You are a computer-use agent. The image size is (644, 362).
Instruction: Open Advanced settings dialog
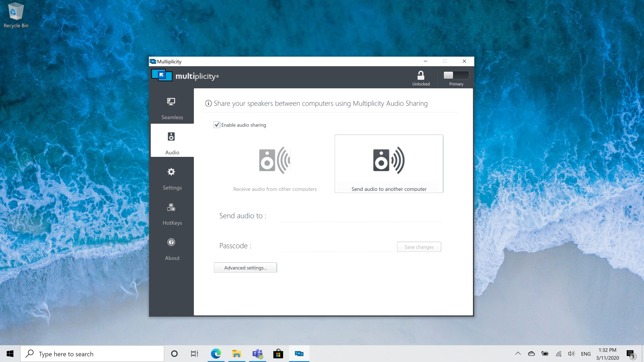(x=245, y=268)
